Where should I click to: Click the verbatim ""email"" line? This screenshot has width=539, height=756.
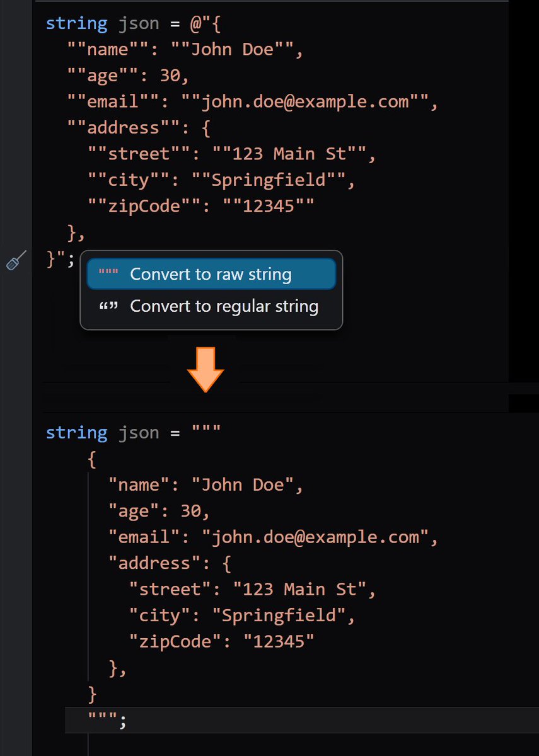point(253,101)
